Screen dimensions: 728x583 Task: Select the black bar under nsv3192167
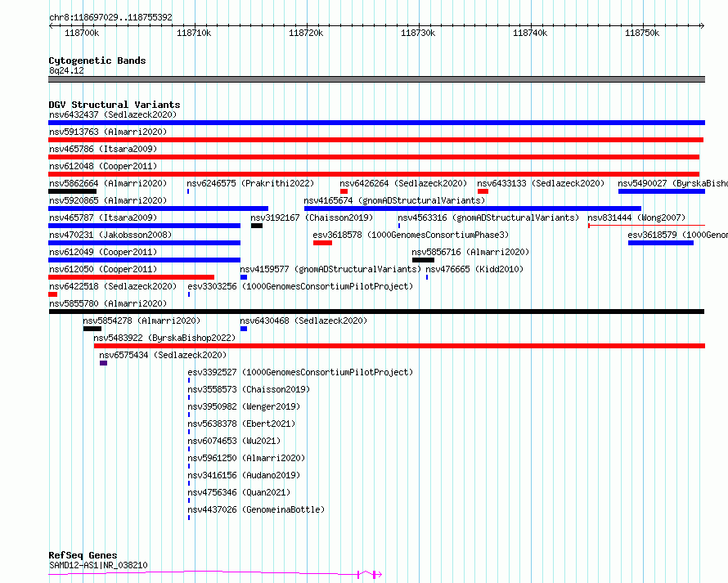(x=257, y=226)
